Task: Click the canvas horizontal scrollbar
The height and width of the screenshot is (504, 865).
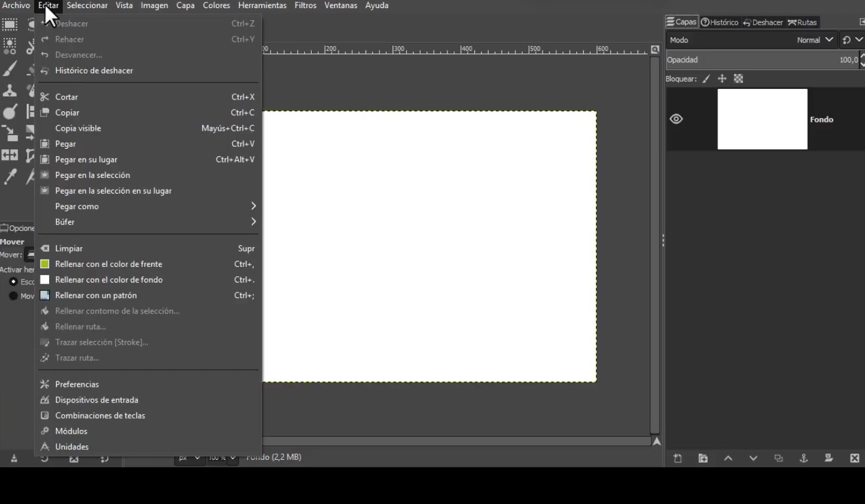Action: coord(456,441)
